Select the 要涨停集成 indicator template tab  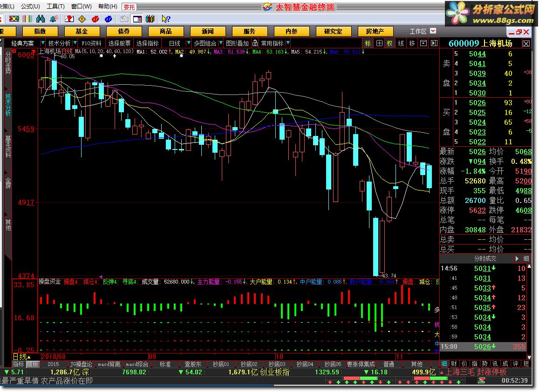coord(361,364)
